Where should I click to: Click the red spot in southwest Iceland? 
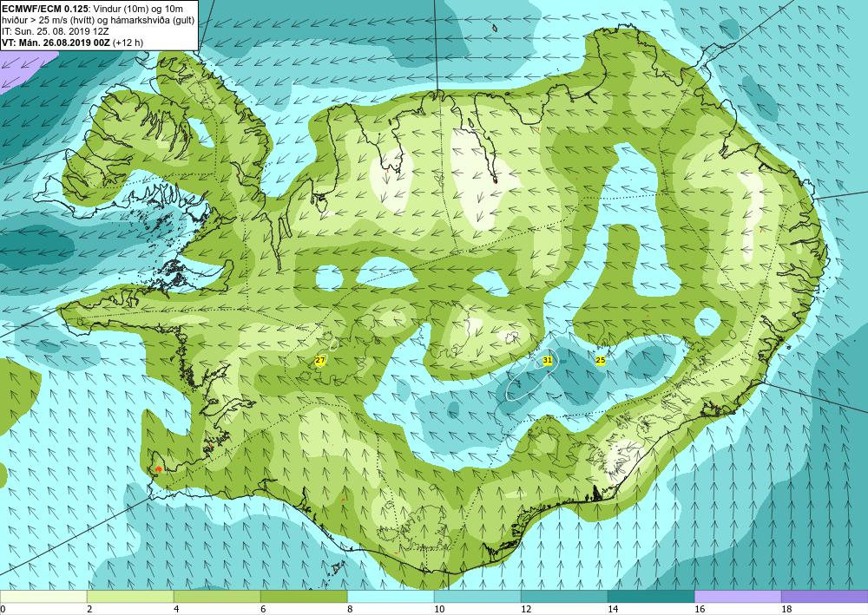point(158,468)
